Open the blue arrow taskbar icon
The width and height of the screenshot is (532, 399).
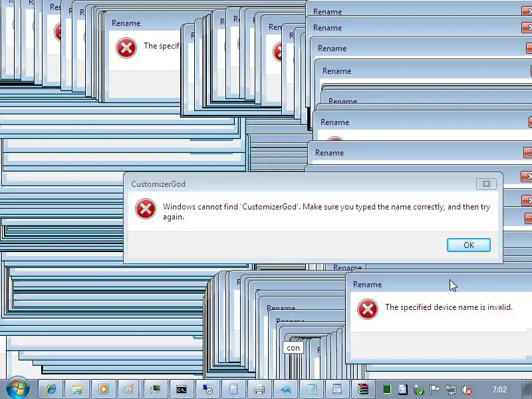(285, 389)
